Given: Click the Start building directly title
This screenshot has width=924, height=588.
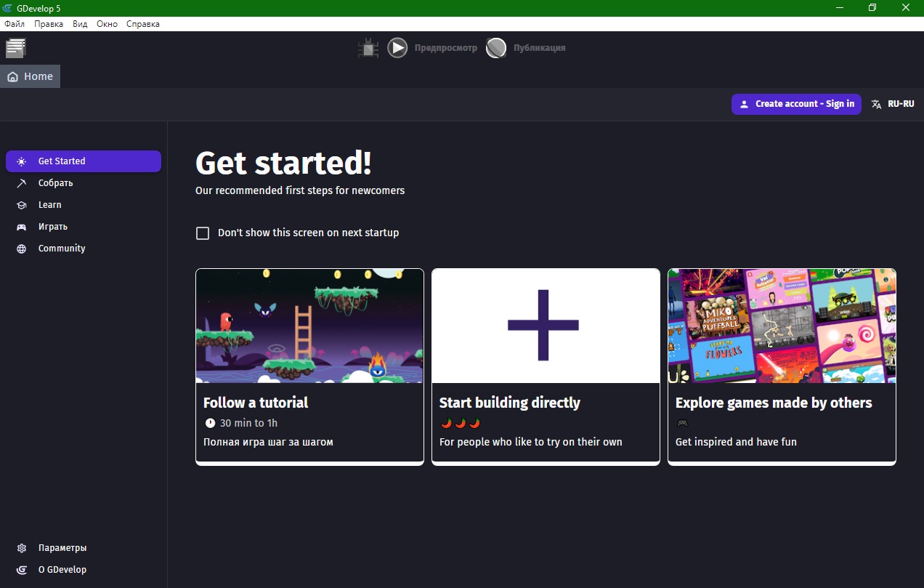Looking at the screenshot, I should (x=510, y=403).
